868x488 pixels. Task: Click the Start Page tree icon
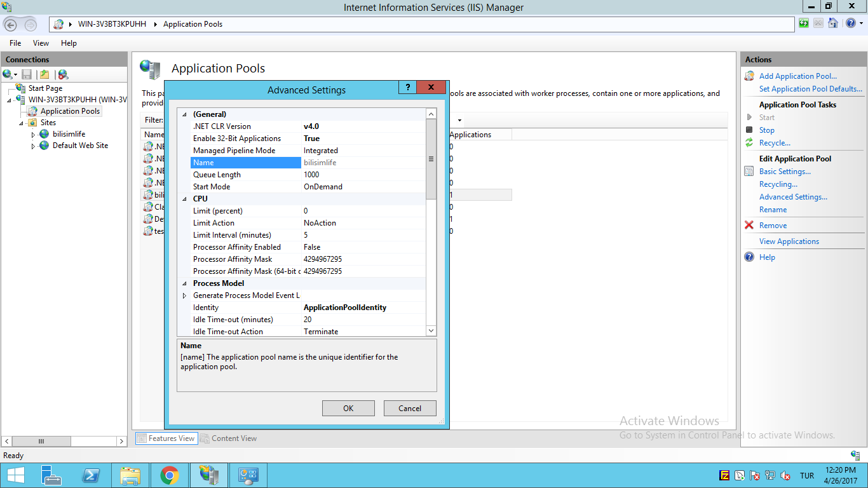[21, 88]
